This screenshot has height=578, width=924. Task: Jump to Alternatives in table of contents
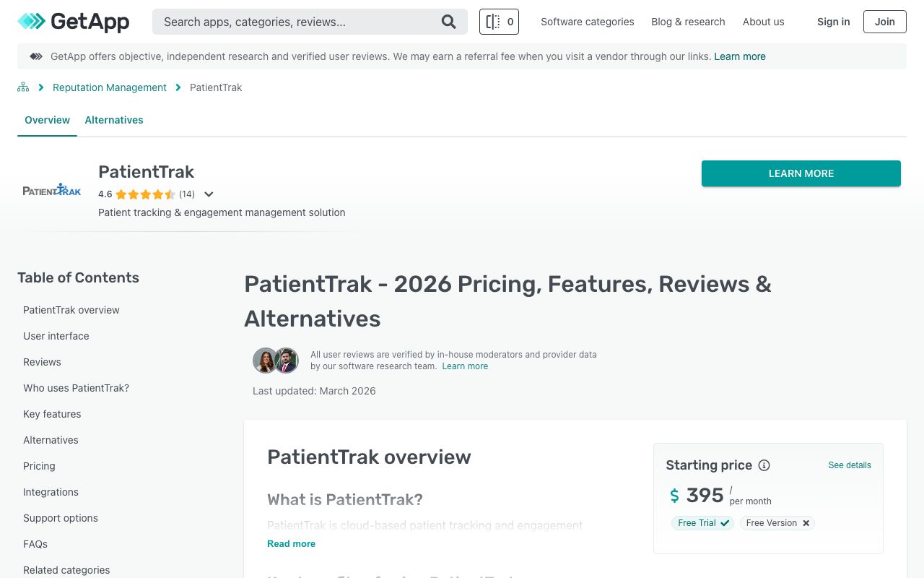51,440
